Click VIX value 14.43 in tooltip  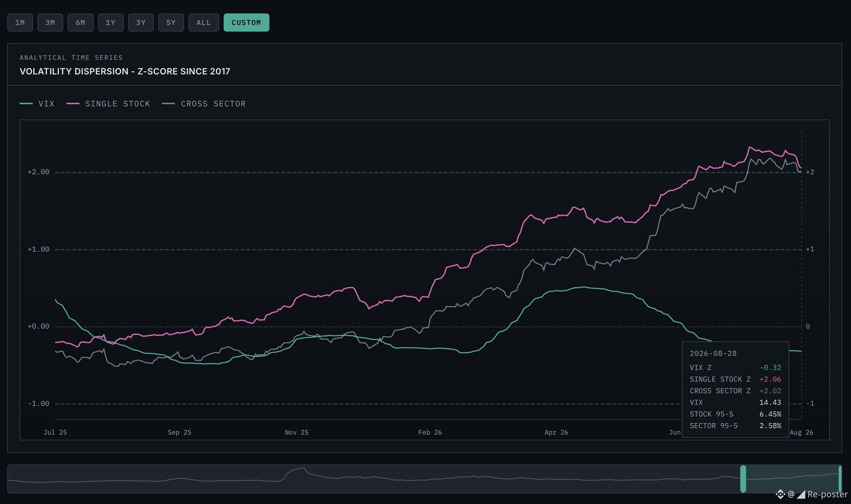[770, 403]
